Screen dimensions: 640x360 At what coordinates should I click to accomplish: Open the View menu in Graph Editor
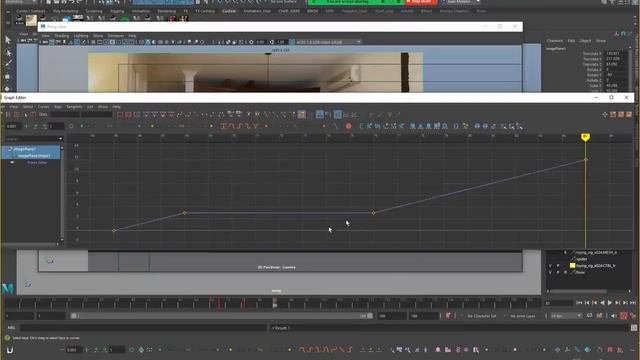[13, 107]
